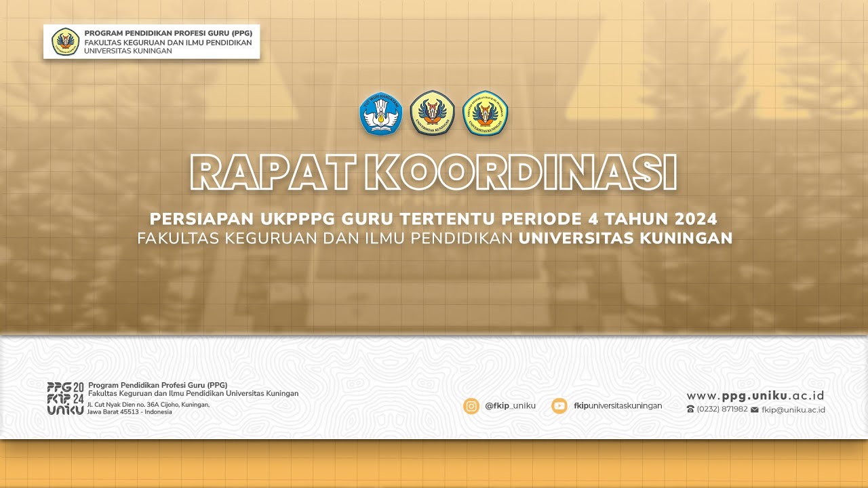
Task: Click the FAKULTAS KEGURUAN DAN ILMU PENDIDIKAN subtitle line
Action: click(435, 239)
